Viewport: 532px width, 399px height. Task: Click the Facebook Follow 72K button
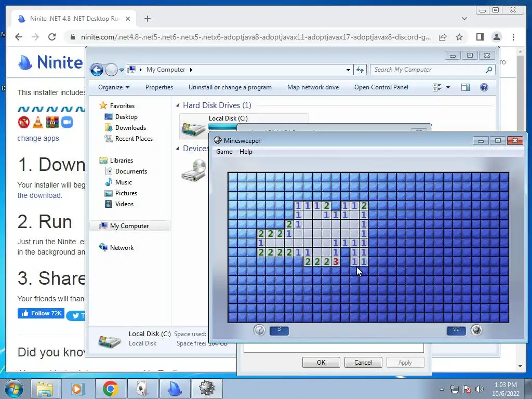click(41, 313)
